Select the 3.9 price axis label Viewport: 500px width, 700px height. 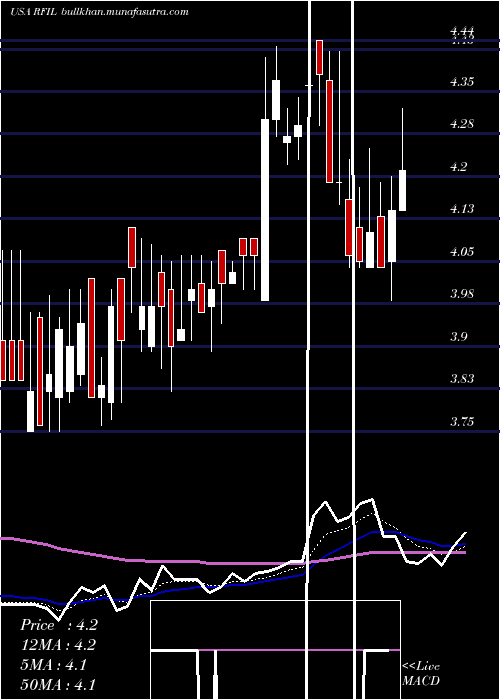(x=458, y=337)
